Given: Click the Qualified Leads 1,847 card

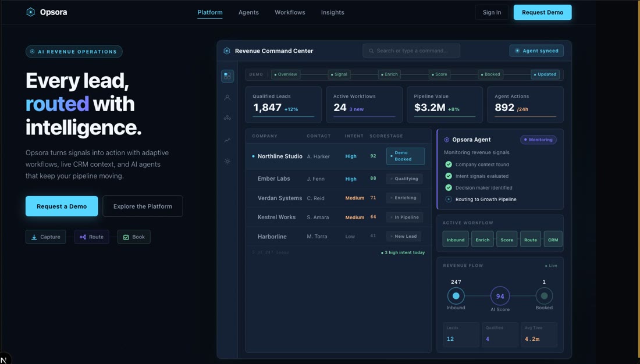Looking at the screenshot, I should click(x=283, y=105).
